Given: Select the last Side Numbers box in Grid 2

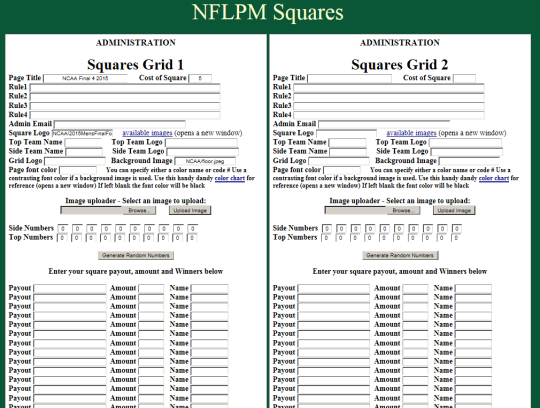Looking at the screenshot, I should (x=457, y=229).
